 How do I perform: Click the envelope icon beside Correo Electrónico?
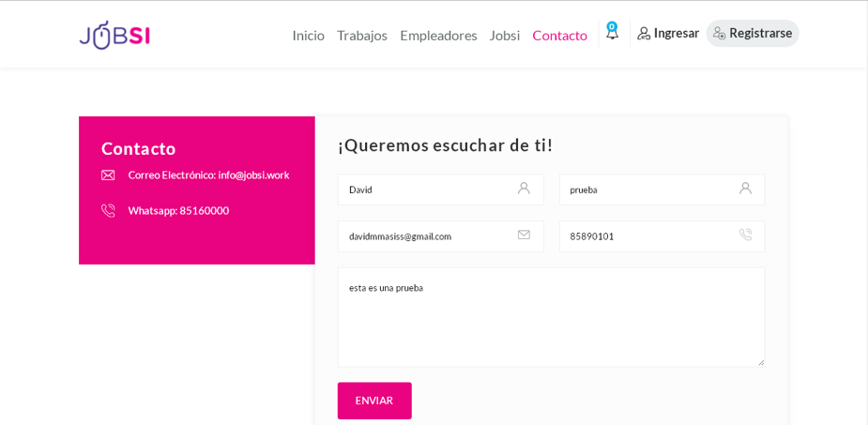pyautogui.click(x=108, y=175)
